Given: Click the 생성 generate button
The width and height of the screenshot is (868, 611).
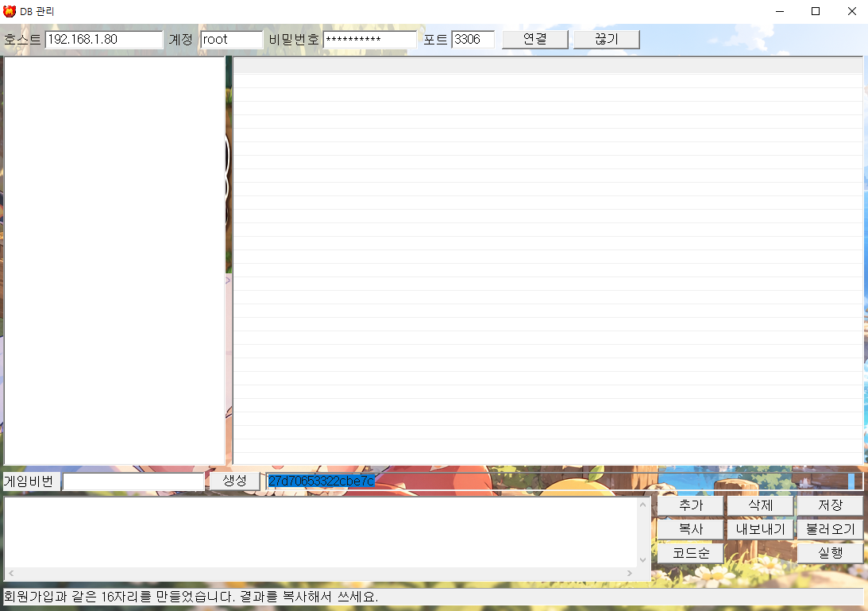Looking at the screenshot, I should tap(235, 481).
